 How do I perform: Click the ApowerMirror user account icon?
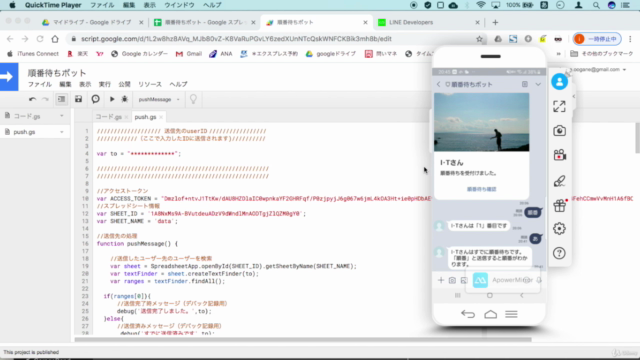click(559, 82)
